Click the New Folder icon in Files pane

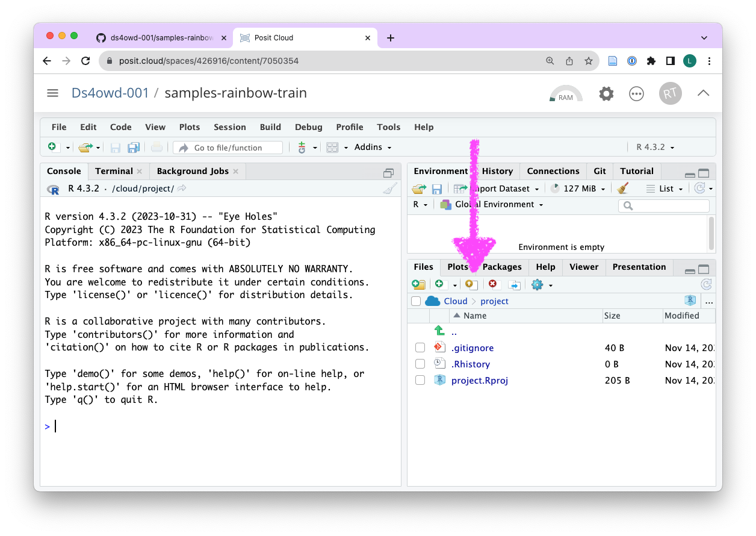click(x=418, y=284)
